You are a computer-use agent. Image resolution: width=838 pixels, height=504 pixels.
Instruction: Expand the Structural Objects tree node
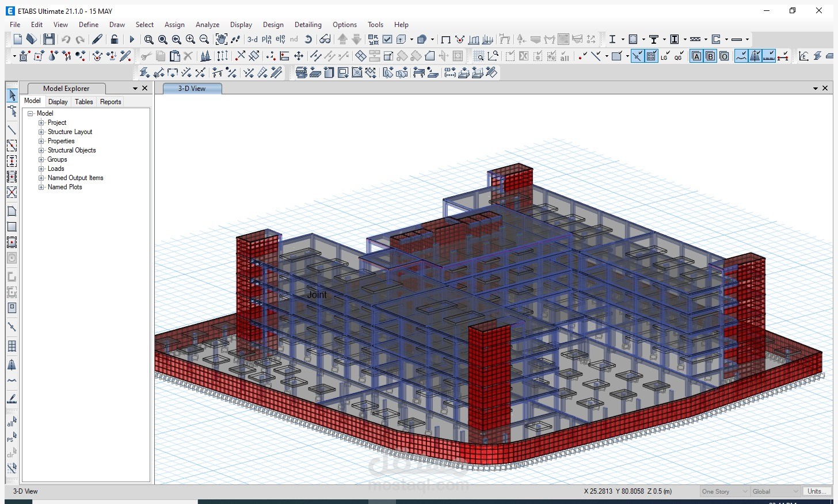[41, 150]
